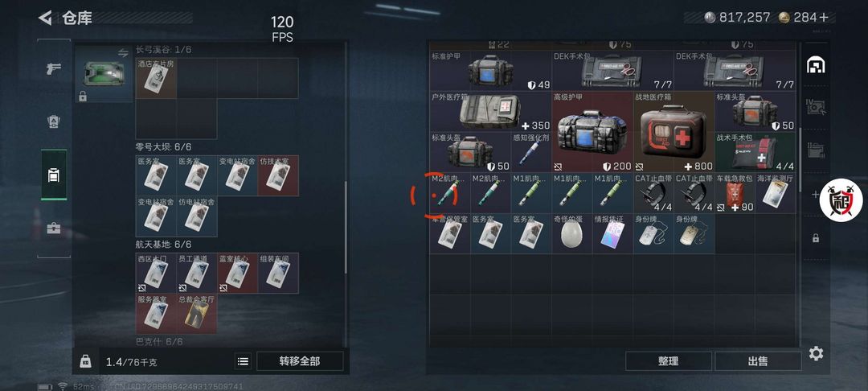Select the keycard storage tab in sidebar
868x391 pixels.
[54, 175]
